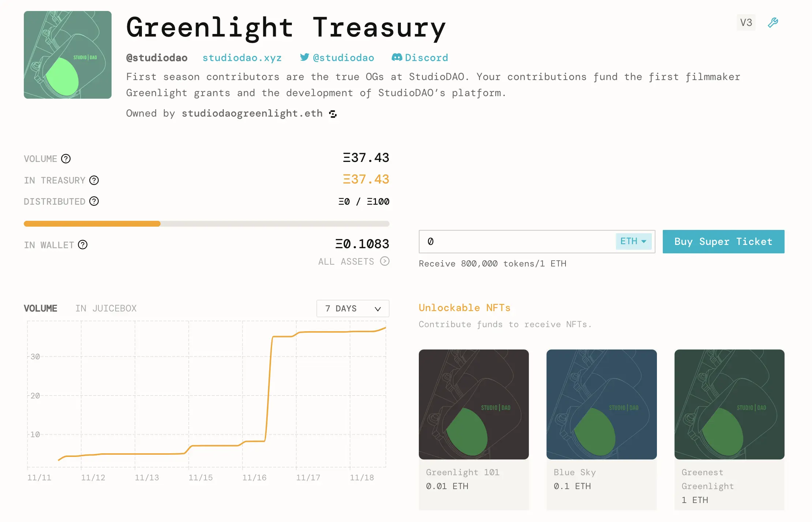Open the Discord icon link
This screenshot has height=522, width=812.
click(397, 57)
